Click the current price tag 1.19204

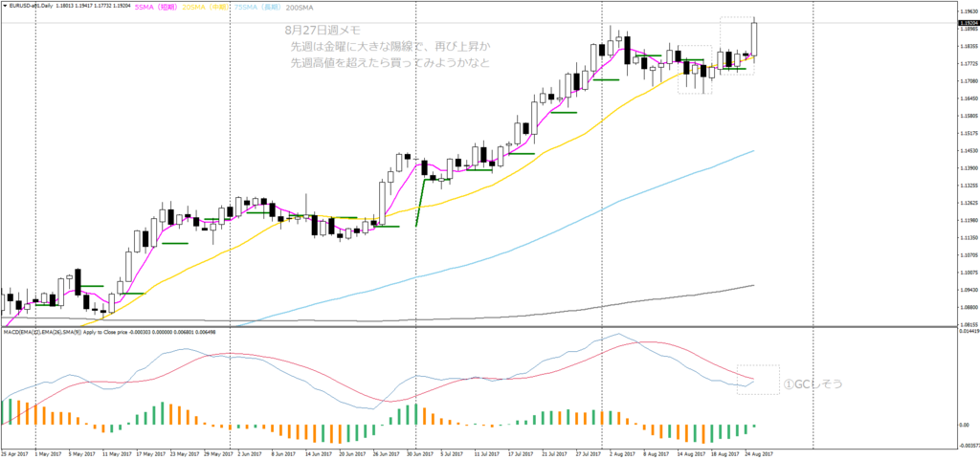coord(967,23)
